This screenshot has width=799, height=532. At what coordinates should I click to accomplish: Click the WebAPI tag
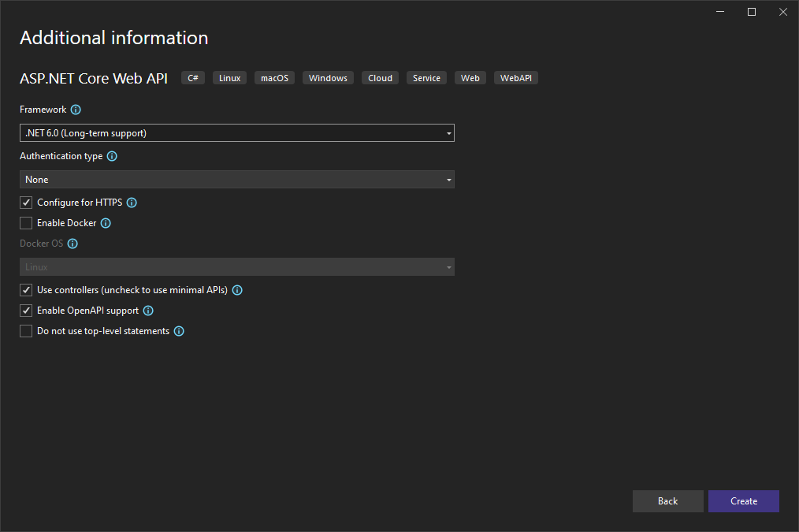tap(515, 77)
